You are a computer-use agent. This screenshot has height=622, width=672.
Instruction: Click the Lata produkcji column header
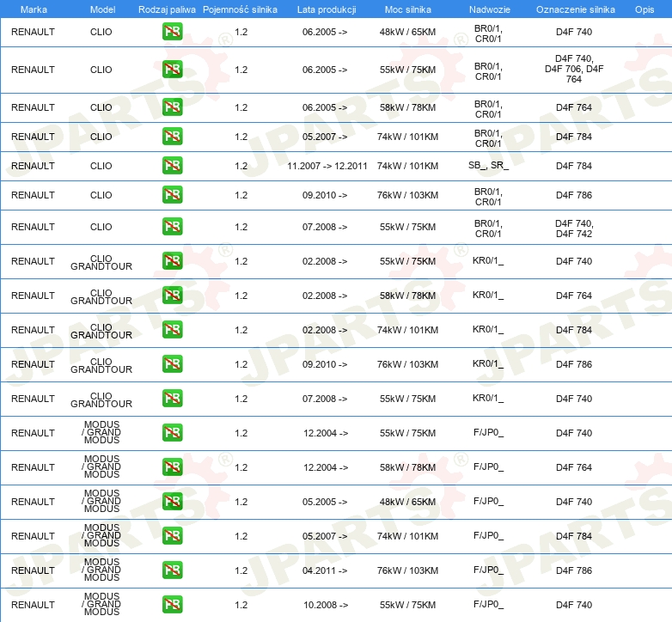(x=327, y=9)
